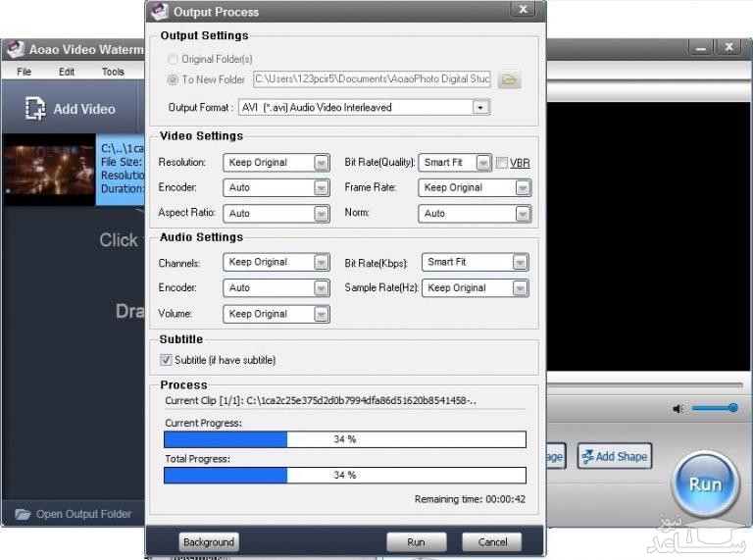Open the Tools menu
This screenshot has height=560, width=753.
[113, 72]
